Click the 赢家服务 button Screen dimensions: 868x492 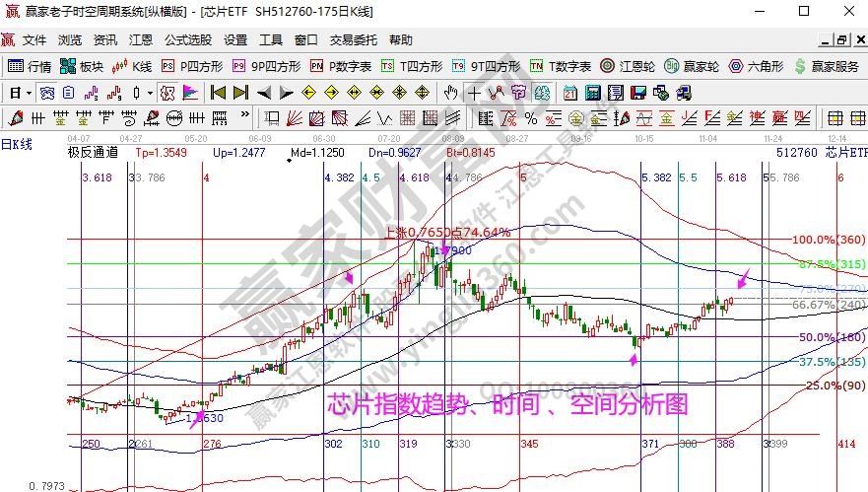click(x=826, y=66)
